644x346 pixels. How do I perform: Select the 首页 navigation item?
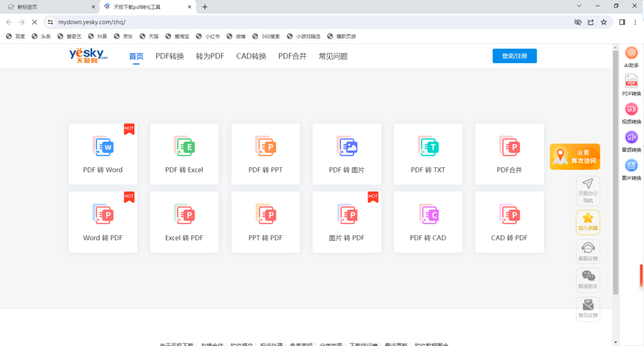[x=136, y=56]
